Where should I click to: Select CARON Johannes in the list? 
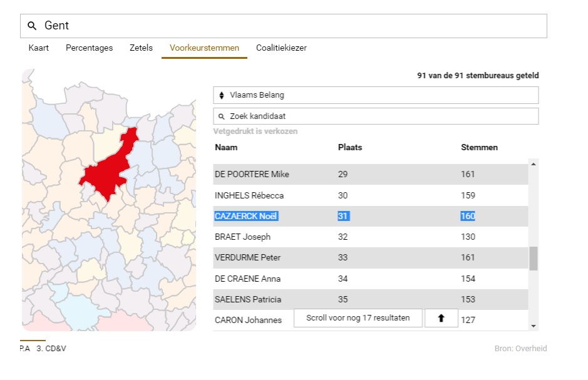click(248, 320)
